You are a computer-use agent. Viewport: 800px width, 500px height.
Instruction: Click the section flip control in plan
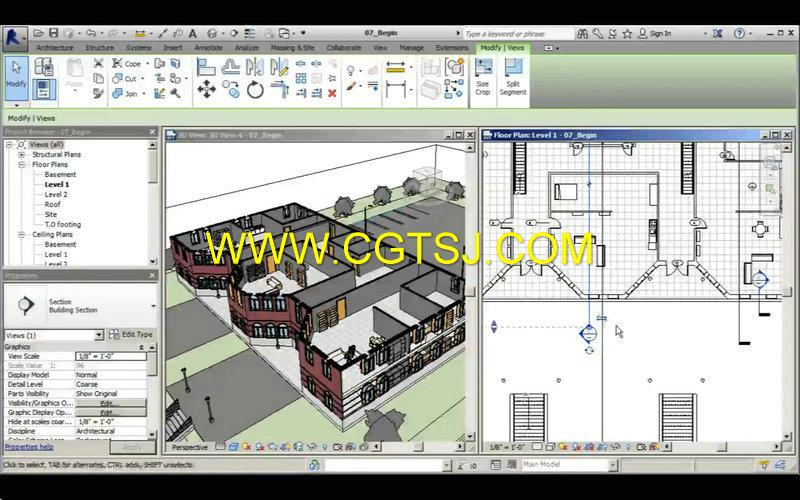point(602,318)
